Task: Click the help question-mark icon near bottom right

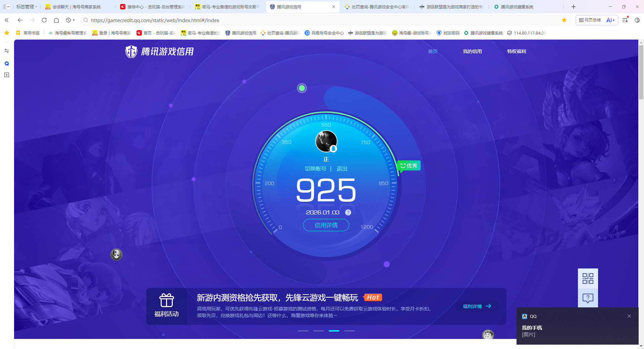Action: pyautogui.click(x=588, y=298)
